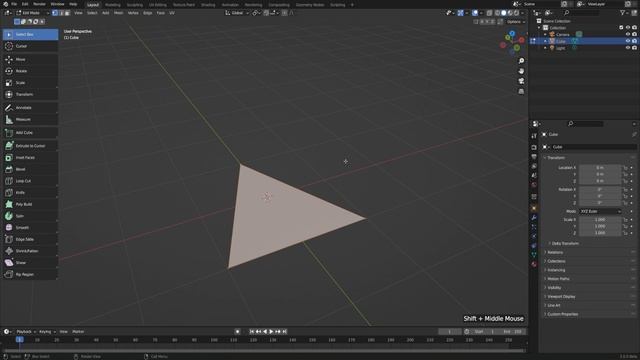The height and width of the screenshot is (360, 640).
Task: Select the Measure tool
Action: (30, 120)
